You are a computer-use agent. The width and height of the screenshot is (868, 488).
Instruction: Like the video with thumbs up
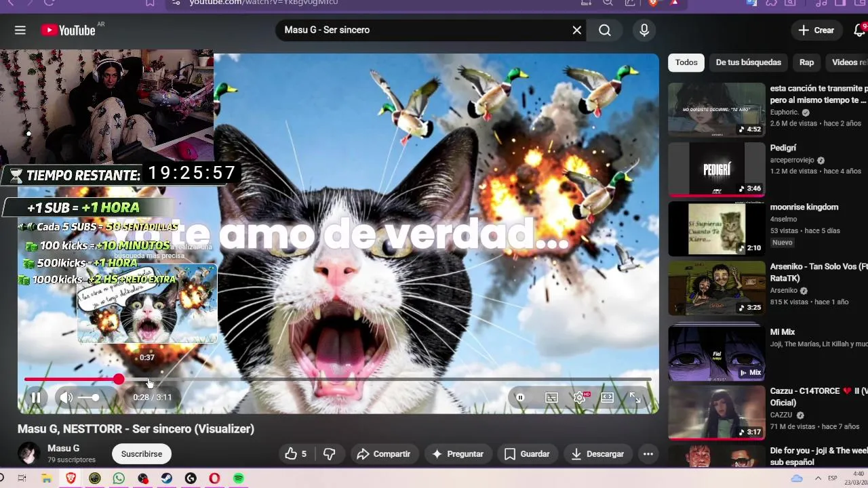coord(296,454)
